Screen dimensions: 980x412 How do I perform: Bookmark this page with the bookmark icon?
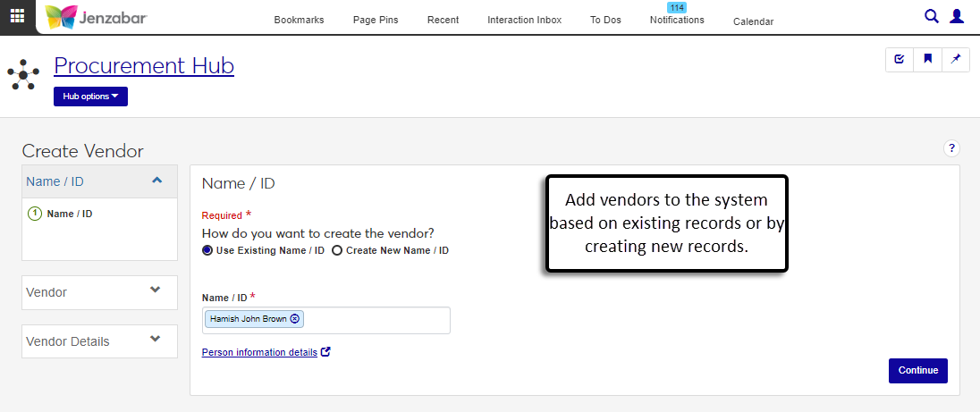tap(928, 60)
